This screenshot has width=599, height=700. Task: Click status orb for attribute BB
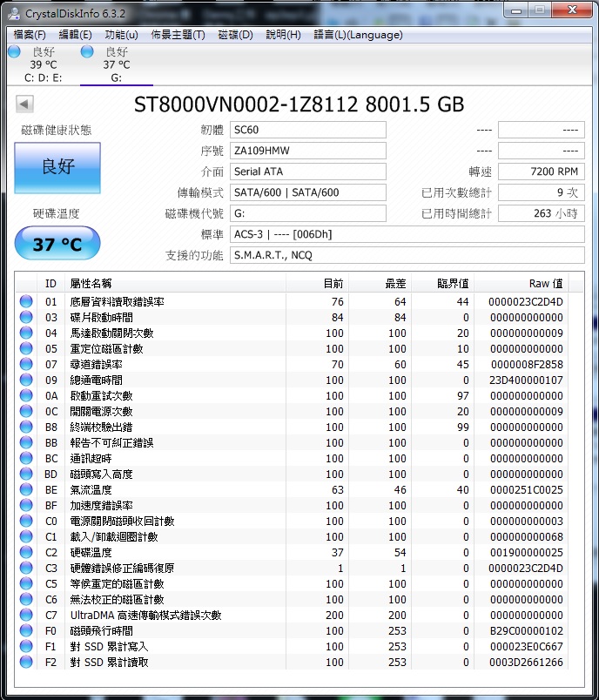26,442
